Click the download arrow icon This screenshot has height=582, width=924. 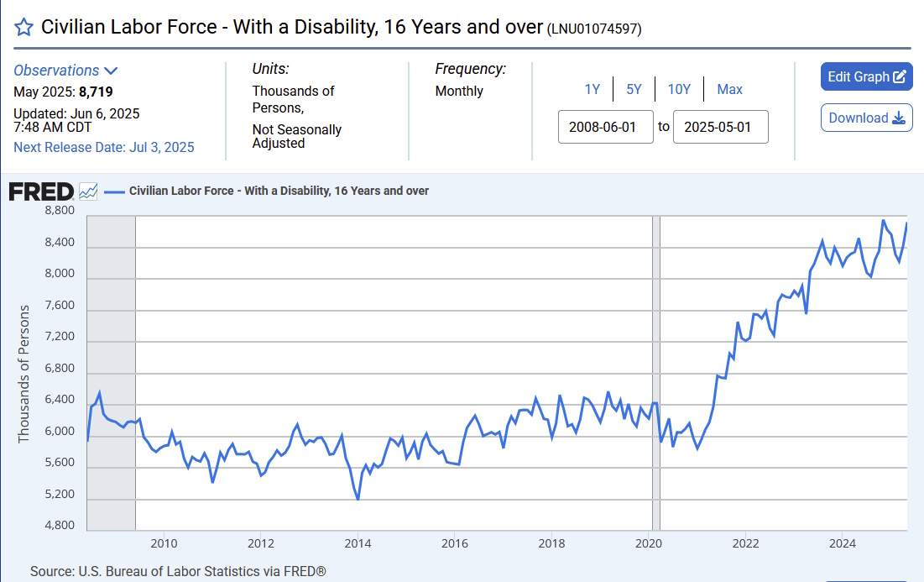(x=899, y=118)
